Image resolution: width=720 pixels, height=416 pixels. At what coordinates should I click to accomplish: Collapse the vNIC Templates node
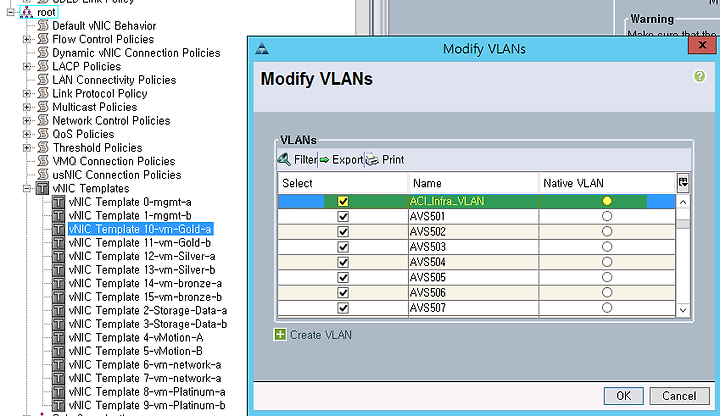[x=27, y=188]
